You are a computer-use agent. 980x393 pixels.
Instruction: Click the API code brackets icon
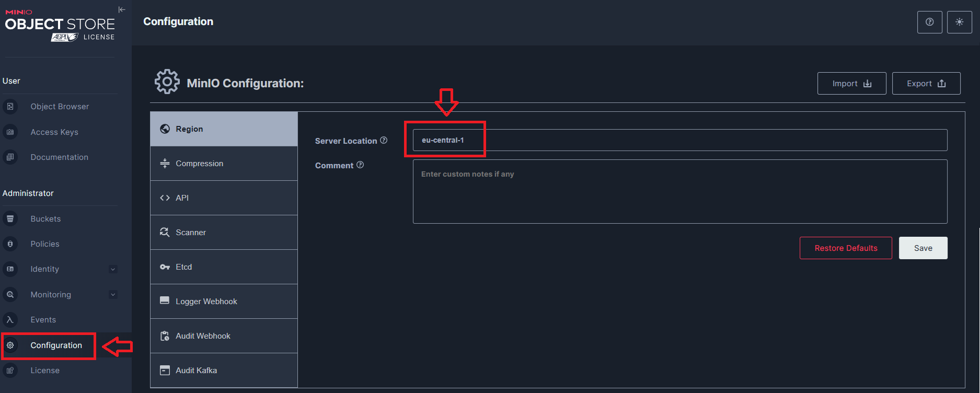(165, 198)
